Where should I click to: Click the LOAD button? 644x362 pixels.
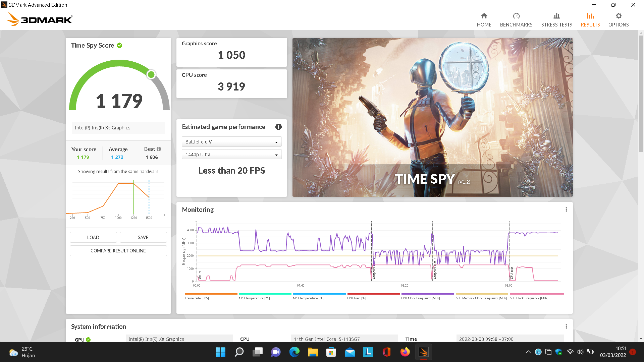[93, 237]
